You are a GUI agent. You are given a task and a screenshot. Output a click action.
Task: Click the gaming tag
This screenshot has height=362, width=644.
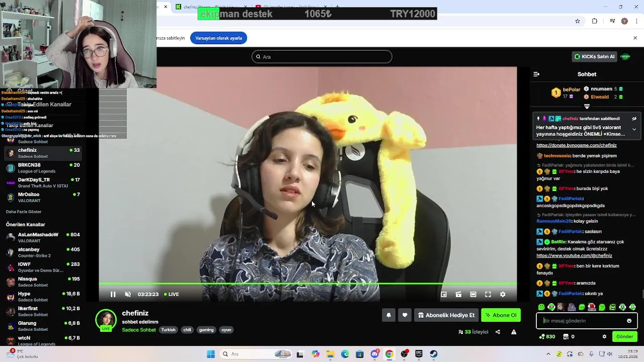(206, 330)
